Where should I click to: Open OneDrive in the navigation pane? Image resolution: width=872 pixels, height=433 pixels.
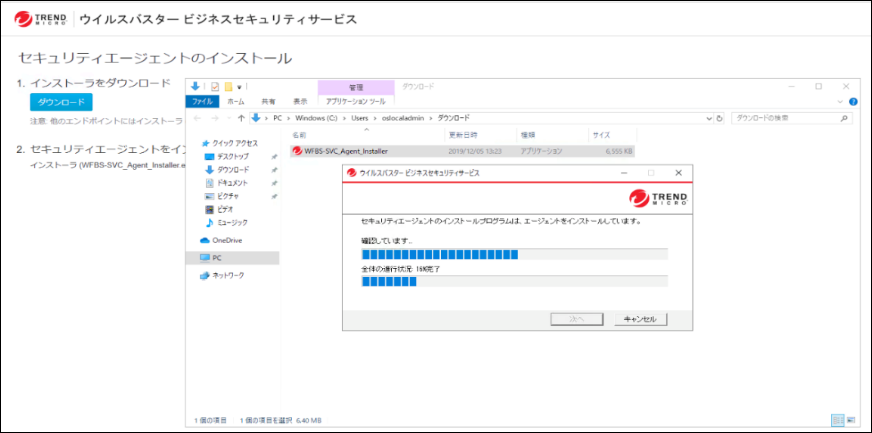[226, 240]
